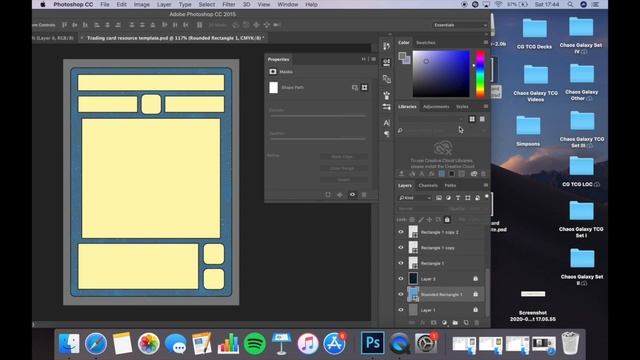
Task: Create a new group folder icon
Action: (x=455, y=323)
